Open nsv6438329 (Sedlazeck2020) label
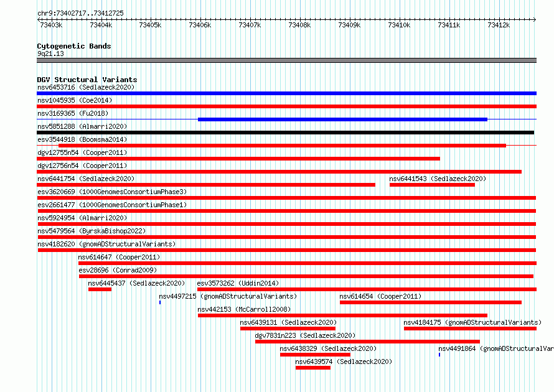The width and height of the screenshot is (554, 392). tap(328, 348)
